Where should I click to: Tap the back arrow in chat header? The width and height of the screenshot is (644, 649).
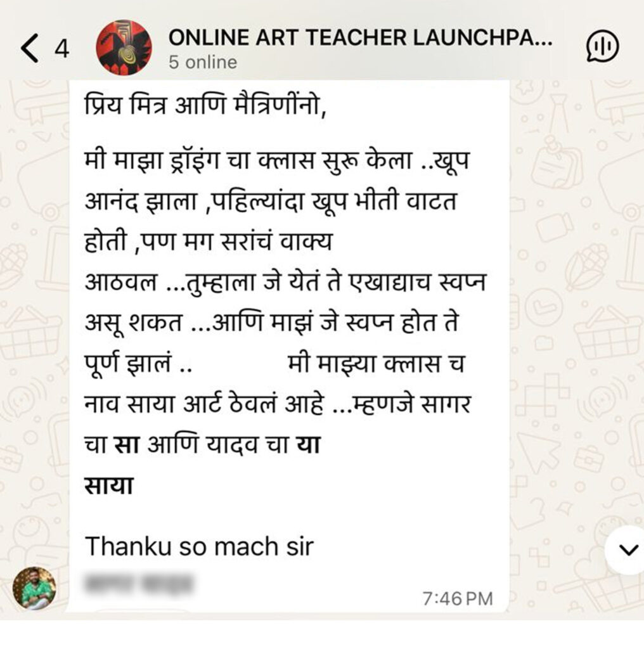tap(30, 48)
